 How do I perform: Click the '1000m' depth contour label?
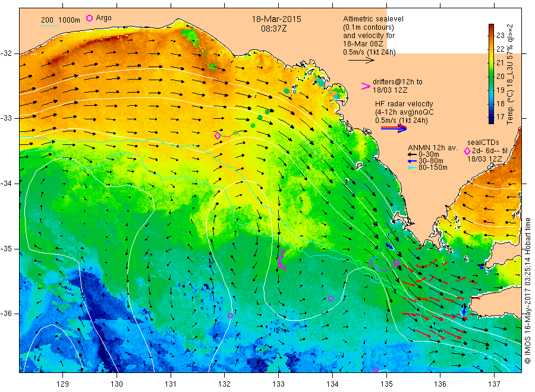[x=70, y=20]
